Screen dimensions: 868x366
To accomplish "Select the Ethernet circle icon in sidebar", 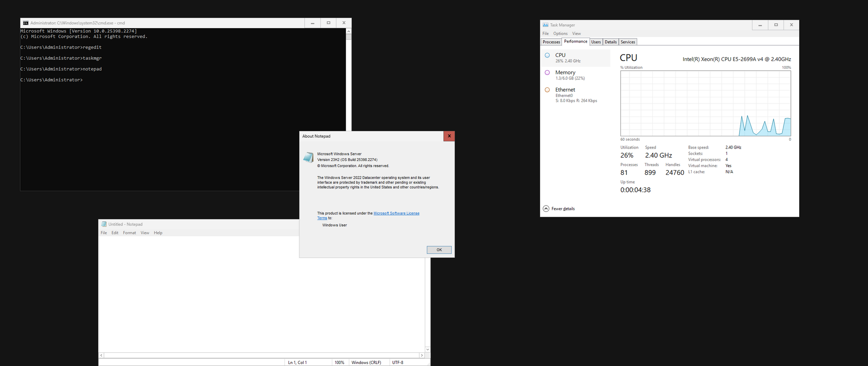I will coord(547,90).
